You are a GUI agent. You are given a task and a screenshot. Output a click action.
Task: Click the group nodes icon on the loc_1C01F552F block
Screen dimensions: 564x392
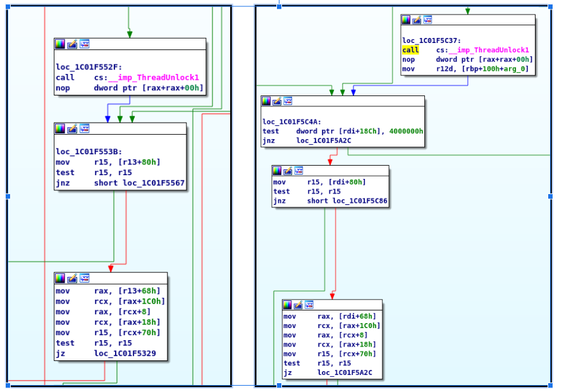pos(84,44)
